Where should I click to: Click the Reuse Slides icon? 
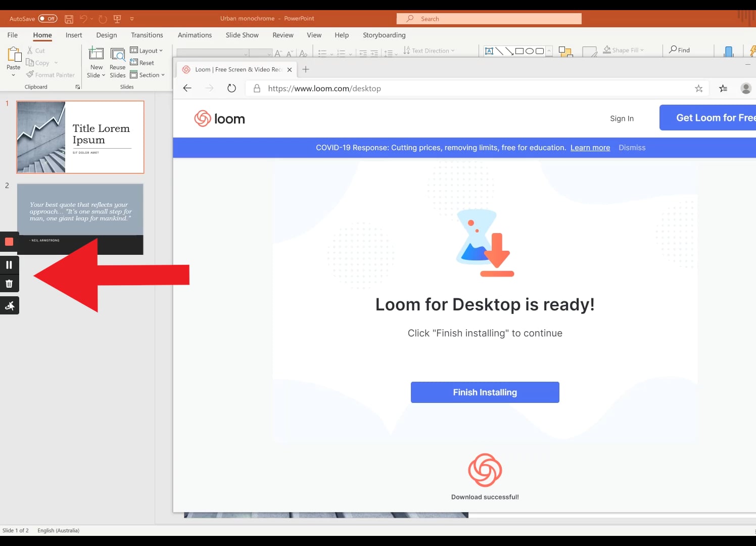118,55
